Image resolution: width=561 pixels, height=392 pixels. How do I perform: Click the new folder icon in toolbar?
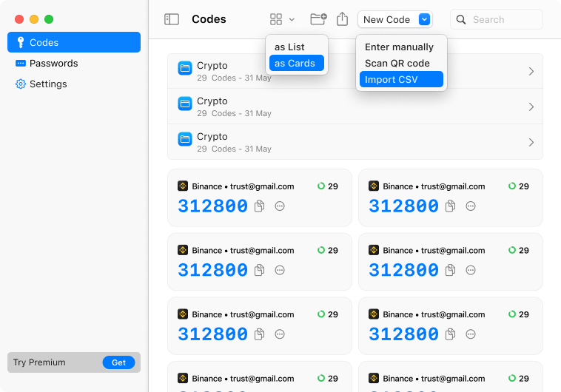point(318,19)
